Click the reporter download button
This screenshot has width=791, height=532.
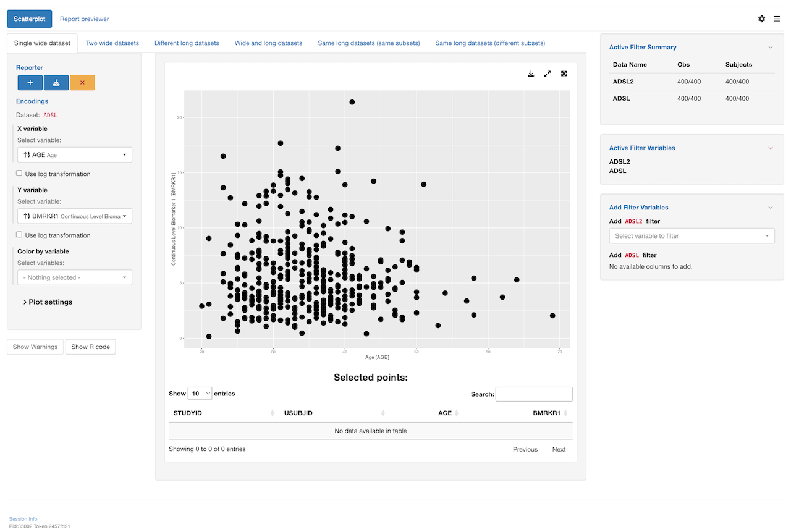tap(56, 83)
